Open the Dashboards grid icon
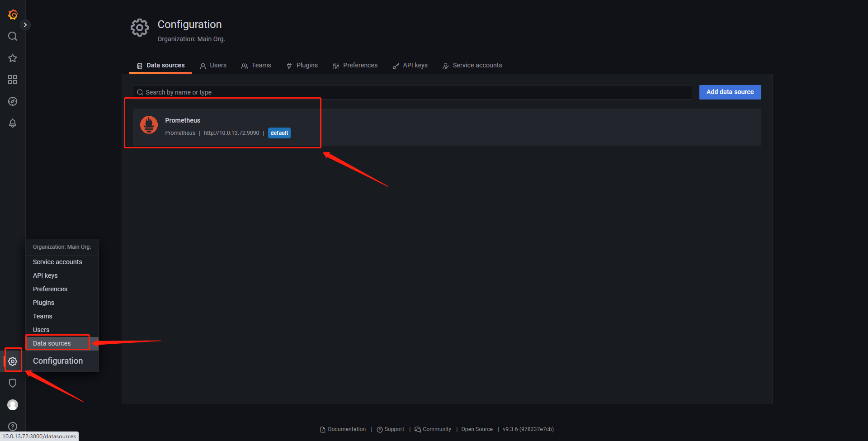 point(13,80)
